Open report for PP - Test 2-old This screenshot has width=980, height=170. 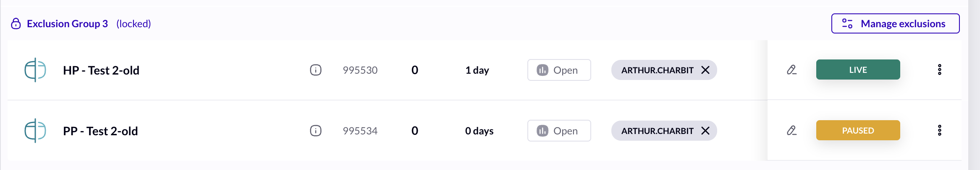coord(559,131)
